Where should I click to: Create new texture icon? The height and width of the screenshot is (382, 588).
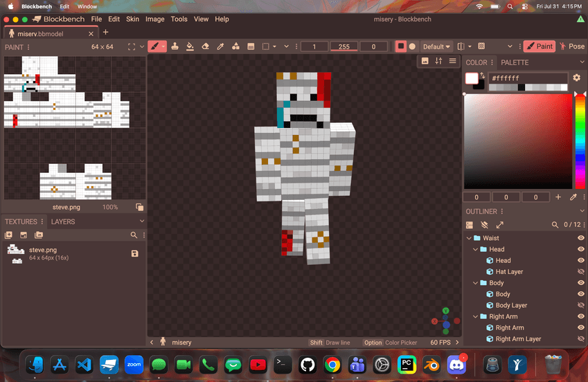[x=8, y=235]
